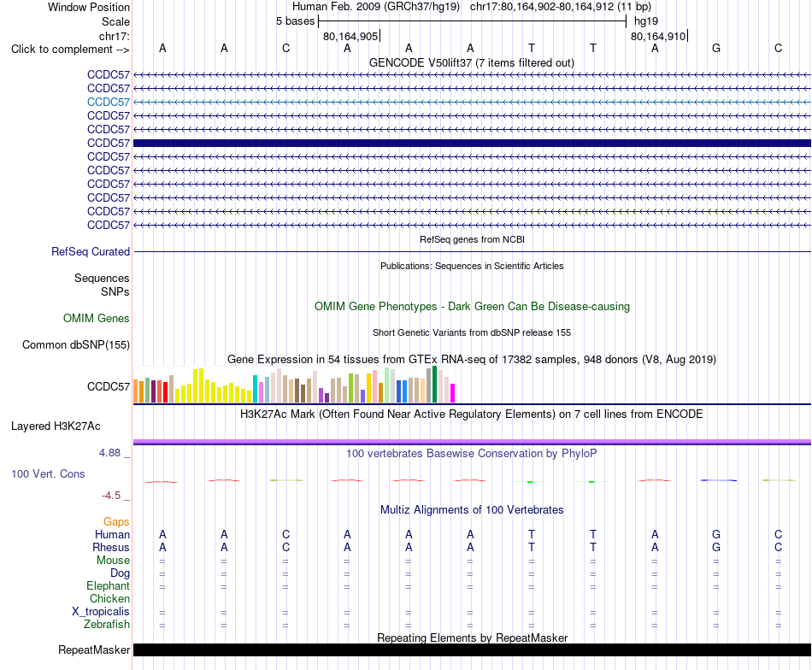Open 'Publications: Sequences in Scientific Articles' title
Screen dimensions: 812x670
pos(472,266)
